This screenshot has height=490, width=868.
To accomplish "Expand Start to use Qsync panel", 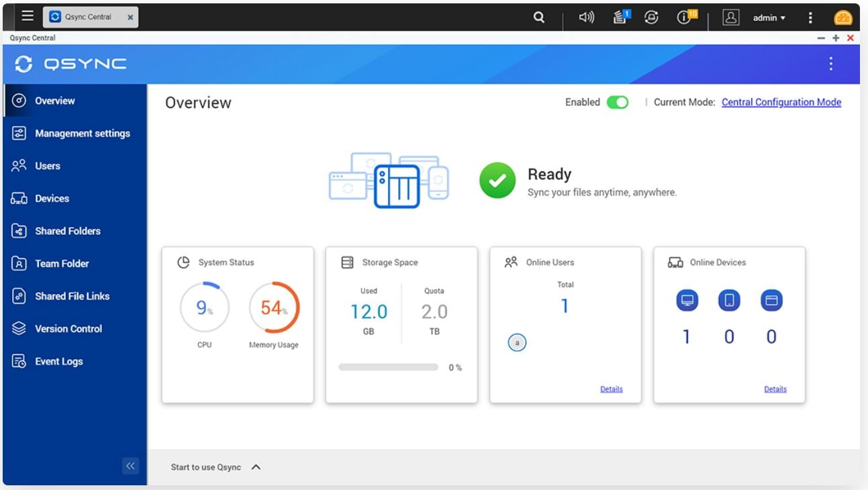I will pyautogui.click(x=215, y=467).
